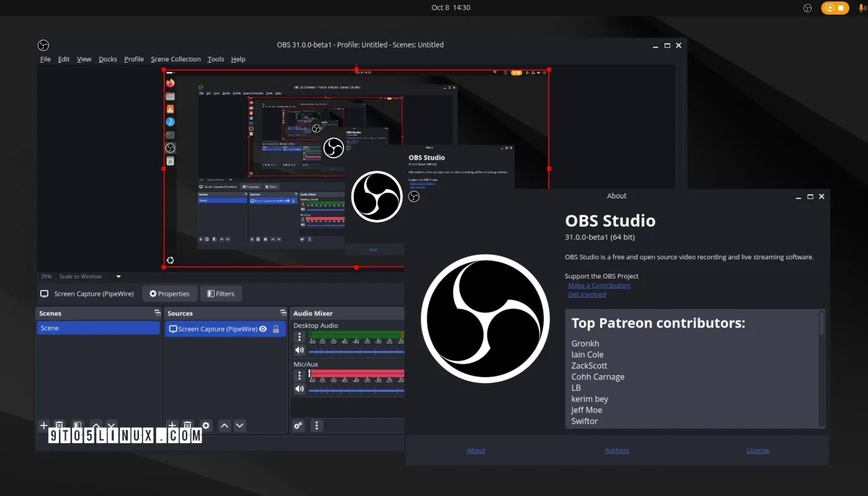Show the Authors link in About dialog

point(617,451)
